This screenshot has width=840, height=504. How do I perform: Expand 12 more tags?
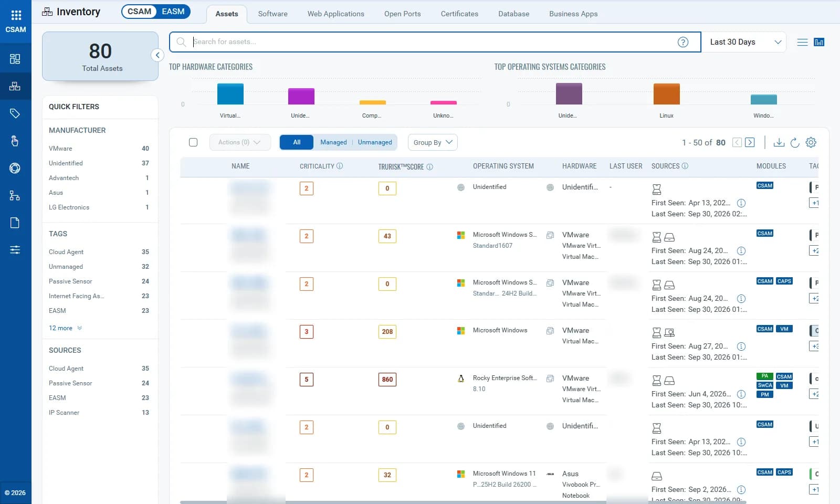pos(66,328)
